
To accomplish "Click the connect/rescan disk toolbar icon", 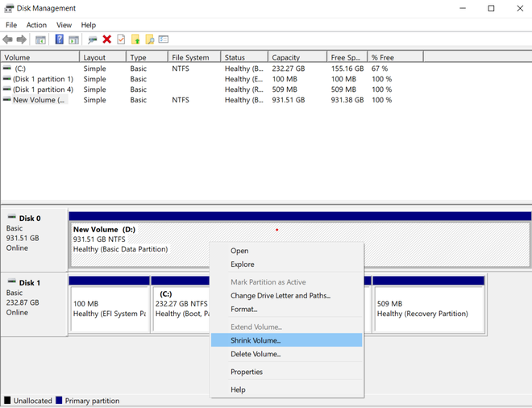I will pyautogui.click(x=92, y=40).
